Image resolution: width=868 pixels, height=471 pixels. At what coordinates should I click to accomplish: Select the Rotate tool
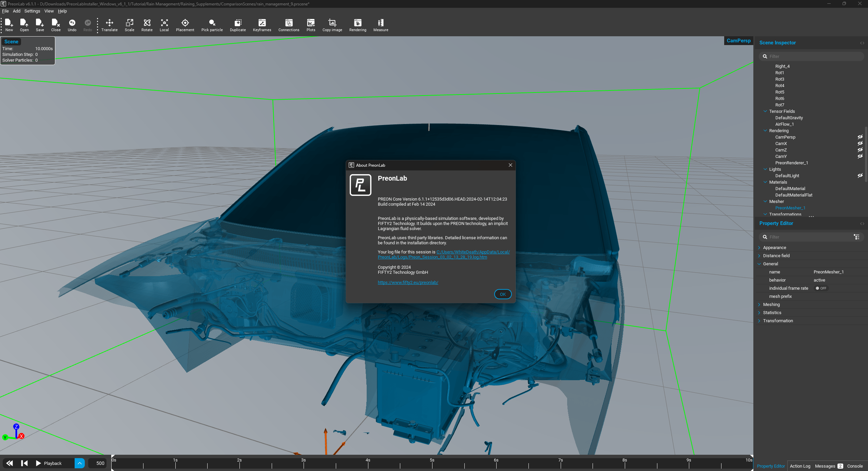coord(147,25)
